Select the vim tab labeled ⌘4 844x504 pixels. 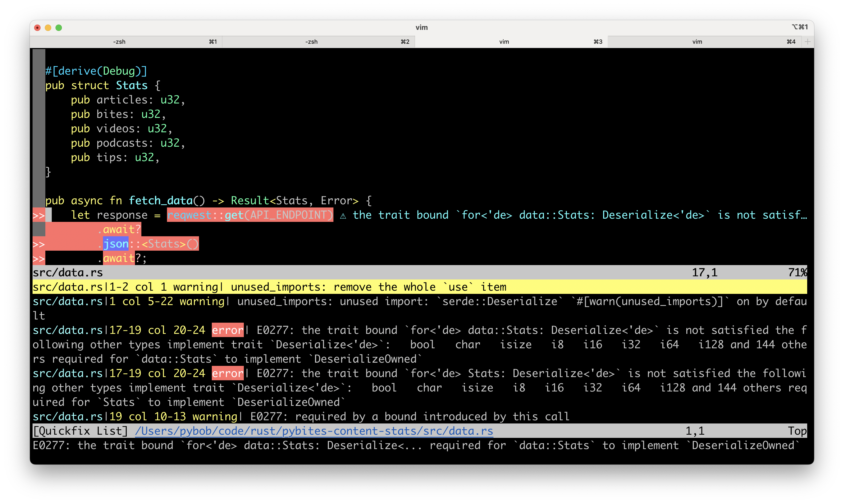point(704,41)
